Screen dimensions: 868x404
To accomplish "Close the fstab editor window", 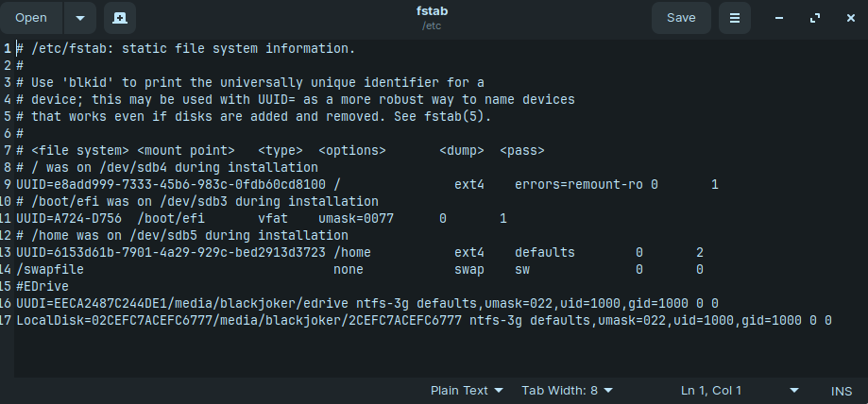I will (x=851, y=18).
